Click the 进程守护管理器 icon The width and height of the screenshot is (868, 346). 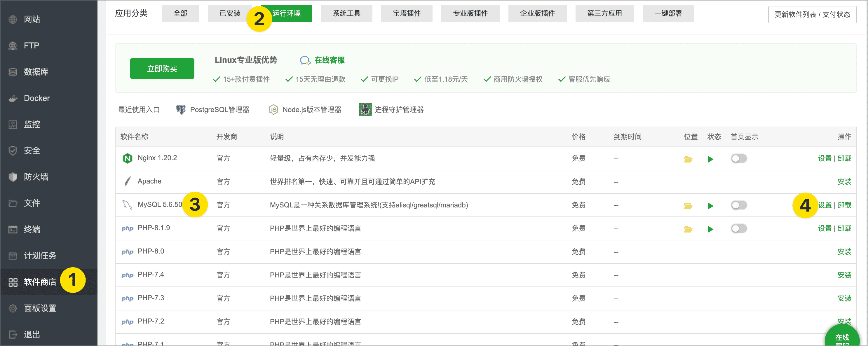pyautogui.click(x=365, y=109)
